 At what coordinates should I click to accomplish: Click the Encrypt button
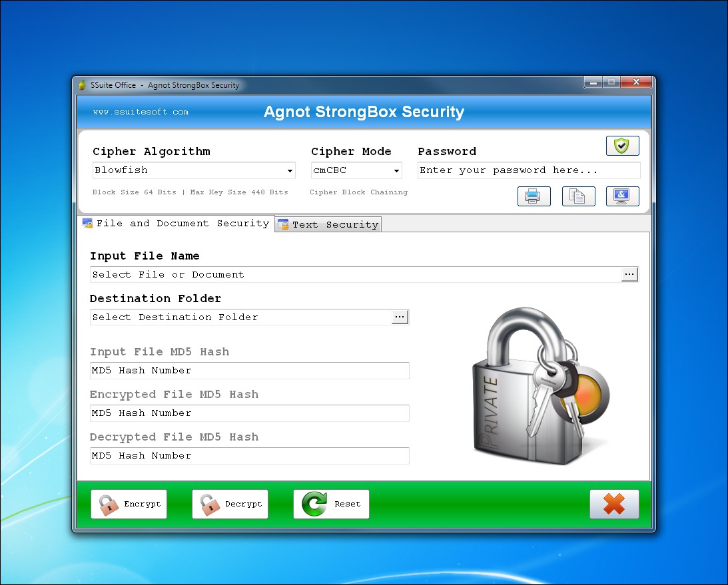point(129,504)
